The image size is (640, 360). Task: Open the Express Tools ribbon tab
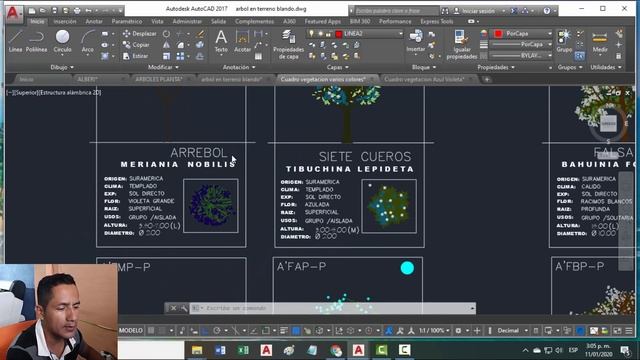[437, 21]
